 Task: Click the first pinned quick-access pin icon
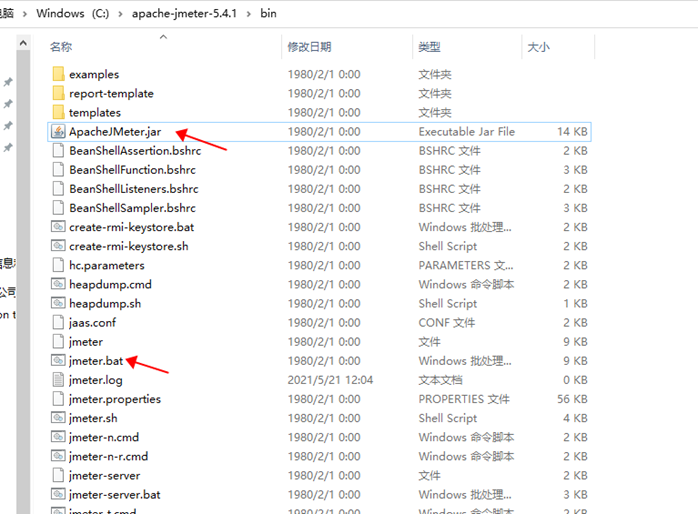click(8, 82)
